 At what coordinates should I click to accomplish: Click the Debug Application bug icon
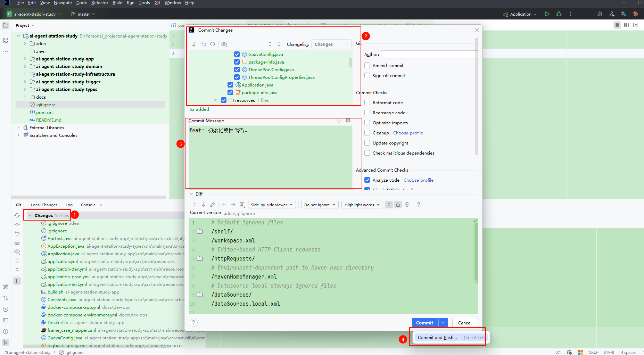(559, 14)
